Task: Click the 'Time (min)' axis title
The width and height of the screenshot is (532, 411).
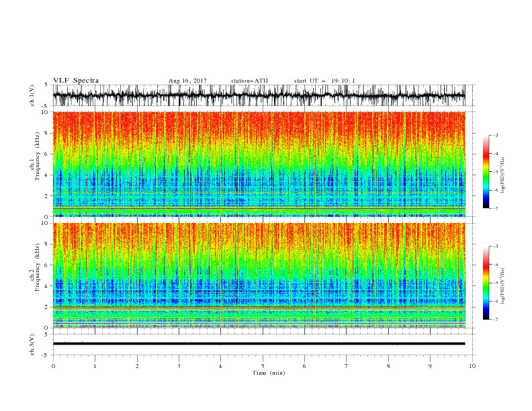Action: pyautogui.click(x=269, y=373)
